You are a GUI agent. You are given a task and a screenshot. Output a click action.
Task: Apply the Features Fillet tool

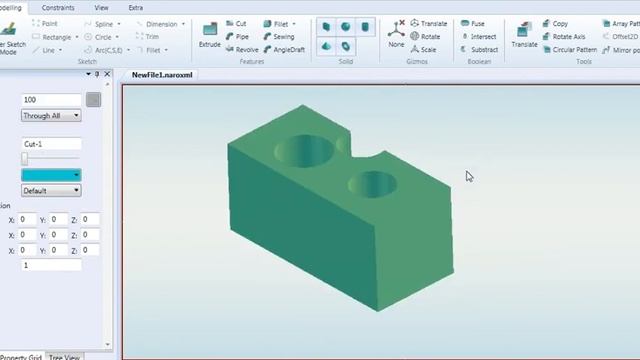[x=276, y=24]
